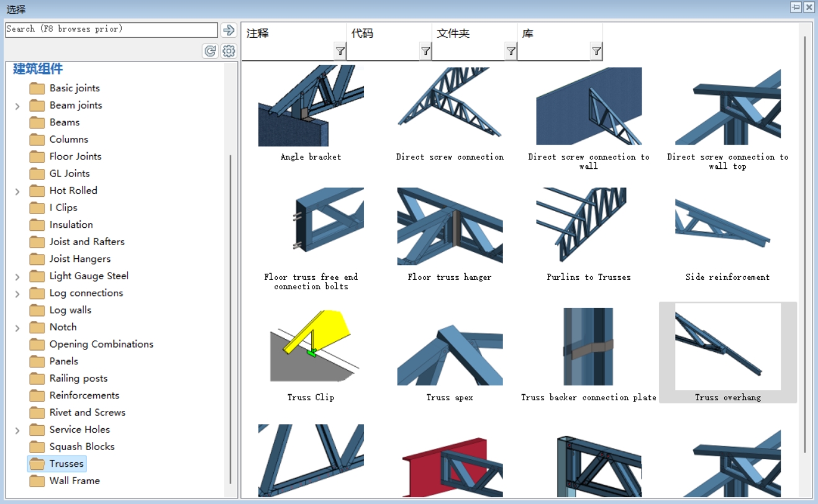Screen dimensions: 818x504
Task: Click the Joist Hangers folder icon
Action: pos(37,259)
